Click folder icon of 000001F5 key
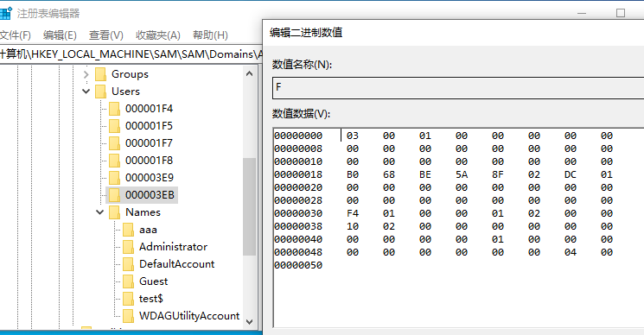The image size is (644, 335). [x=115, y=126]
